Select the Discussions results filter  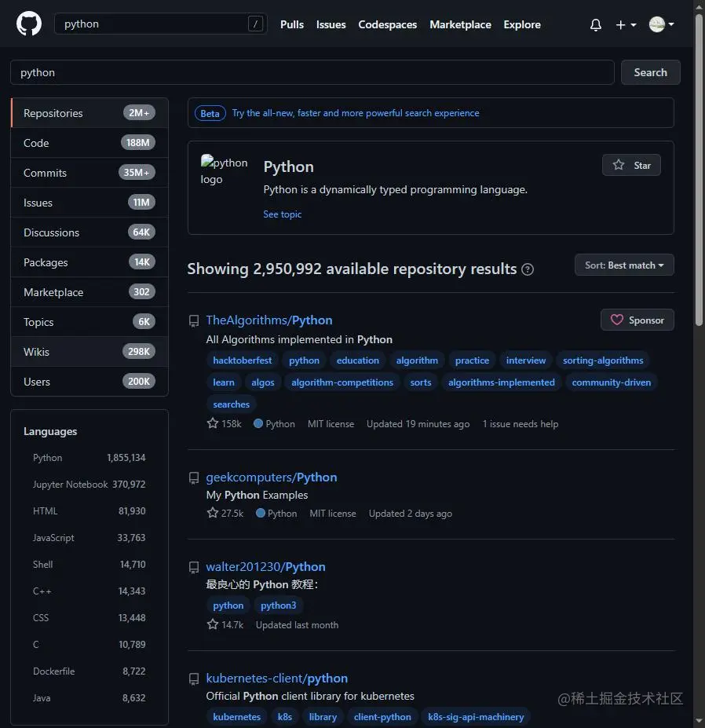pyautogui.click(x=89, y=232)
